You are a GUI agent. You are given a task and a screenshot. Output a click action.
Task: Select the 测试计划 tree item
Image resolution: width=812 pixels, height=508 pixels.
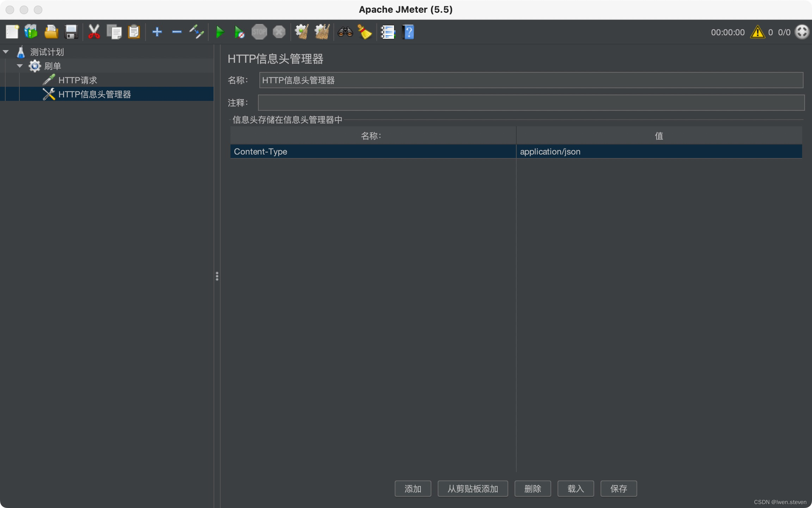click(x=47, y=52)
